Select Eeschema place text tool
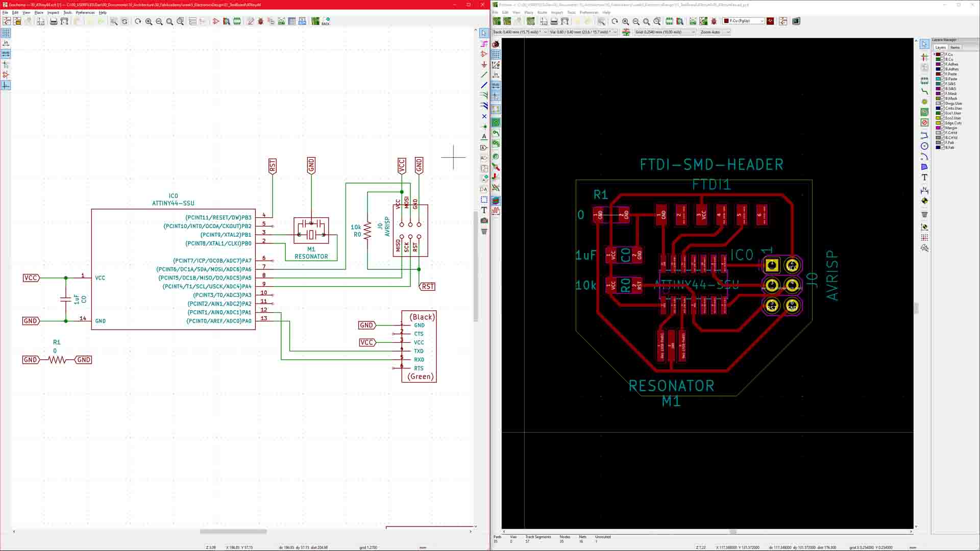The height and width of the screenshot is (551, 980). (x=484, y=210)
